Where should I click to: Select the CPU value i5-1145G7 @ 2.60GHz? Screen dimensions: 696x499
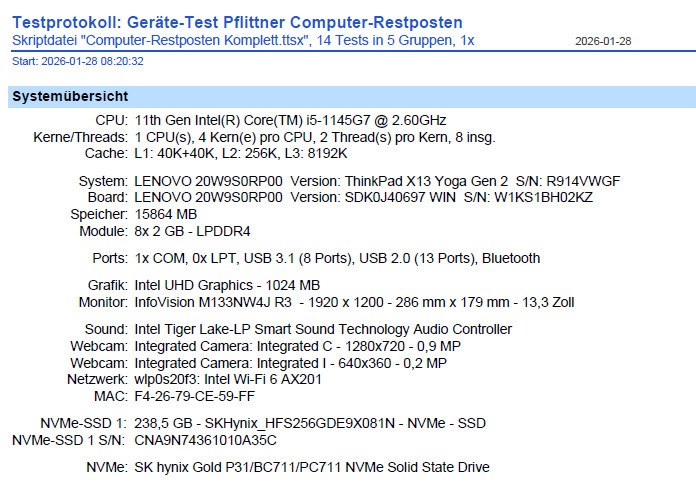point(290,120)
